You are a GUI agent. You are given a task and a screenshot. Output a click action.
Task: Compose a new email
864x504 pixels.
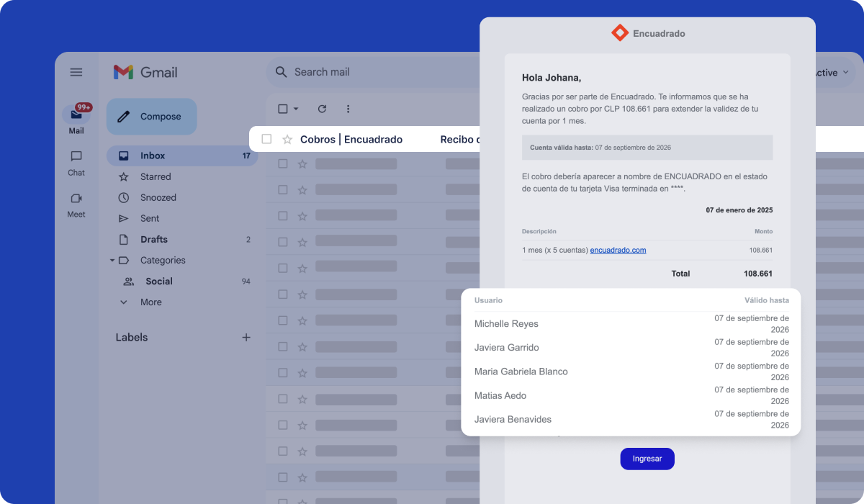[152, 117]
